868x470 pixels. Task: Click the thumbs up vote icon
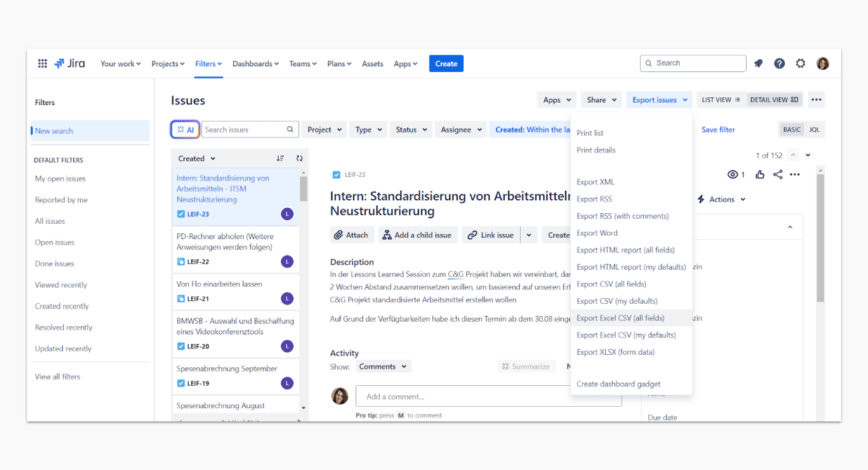click(760, 175)
